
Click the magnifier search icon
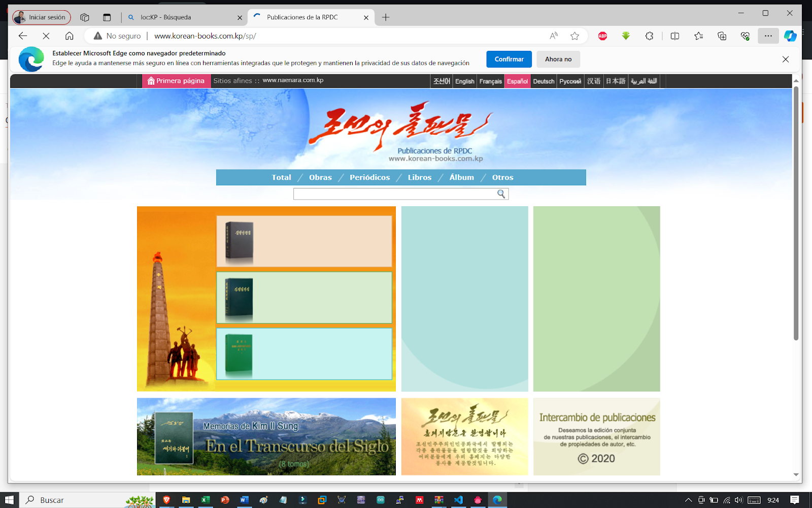click(x=501, y=194)
